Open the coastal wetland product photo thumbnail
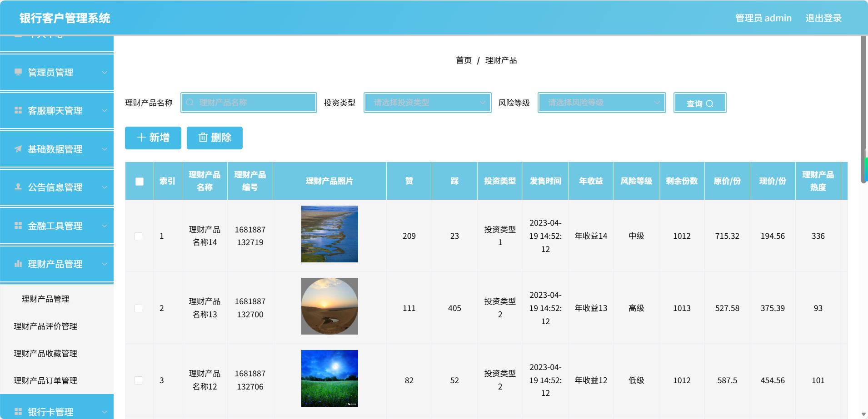 [329, 234]
